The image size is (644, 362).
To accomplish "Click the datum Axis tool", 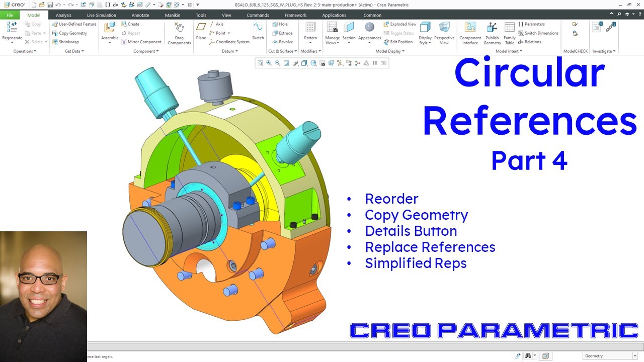I will point(217,24).
